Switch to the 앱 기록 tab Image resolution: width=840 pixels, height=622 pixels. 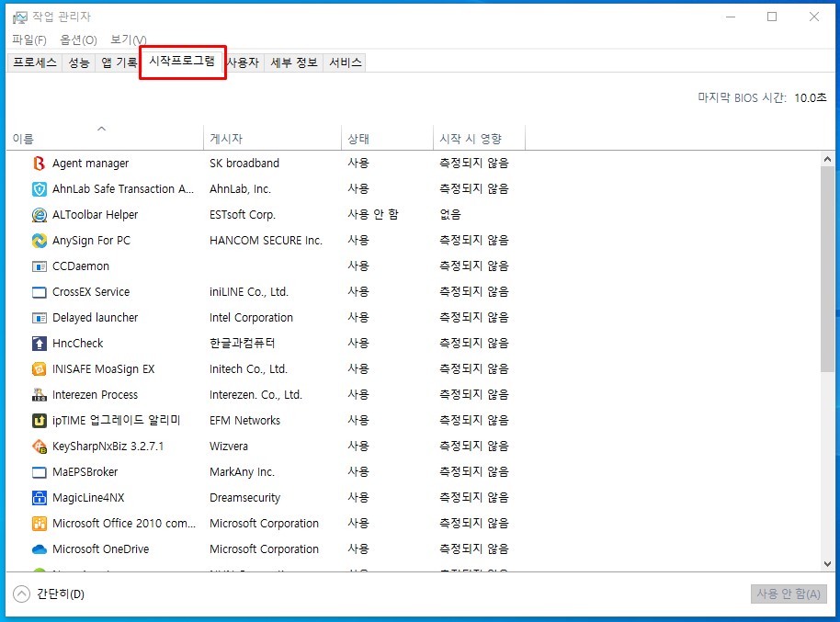[119, 62]
